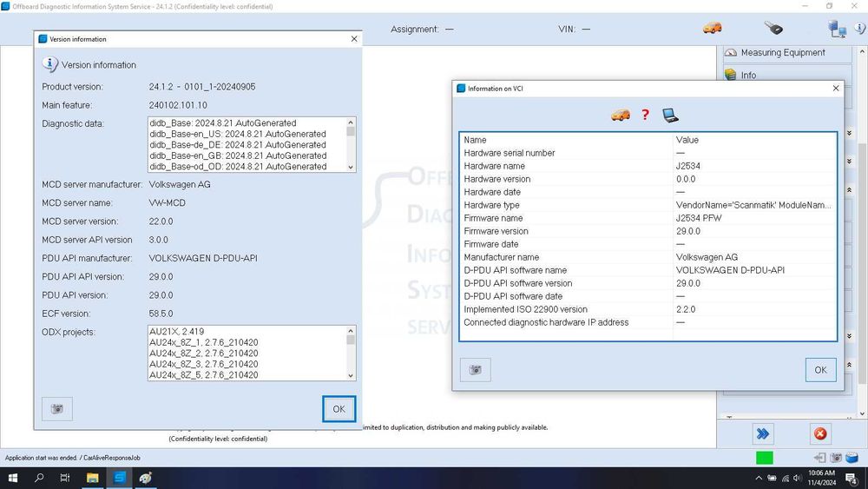Click the ignition key icon in header
Viewport: 868px width, 489px height.
pyautogui.click(x=773, y=28)
